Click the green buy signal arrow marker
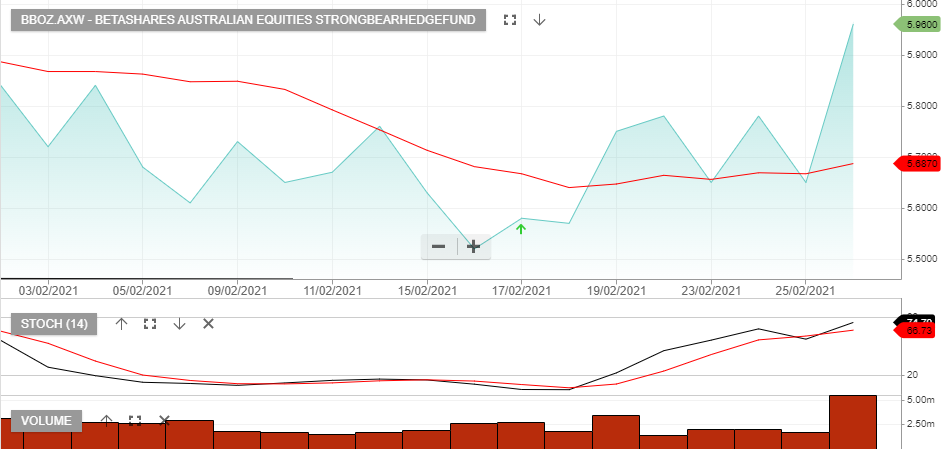The height and width of the screenshot is (449, 950). (x=521, y=229)
